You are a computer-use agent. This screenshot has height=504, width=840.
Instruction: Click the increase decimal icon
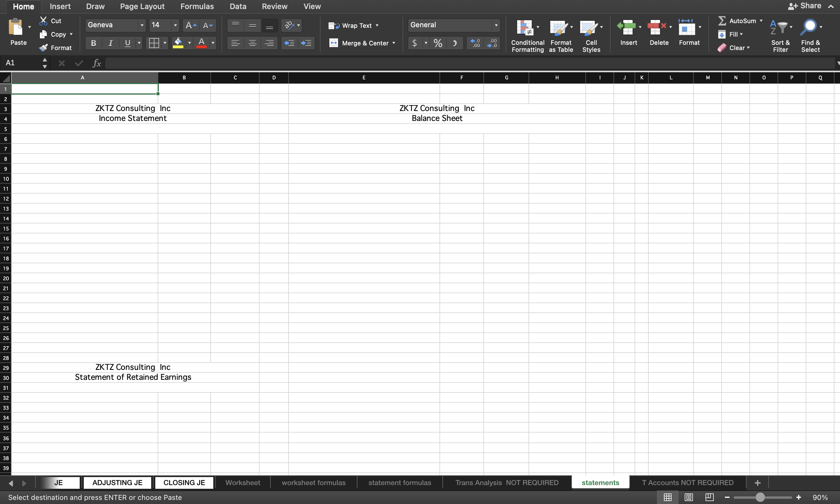click(x=475, y=43)
